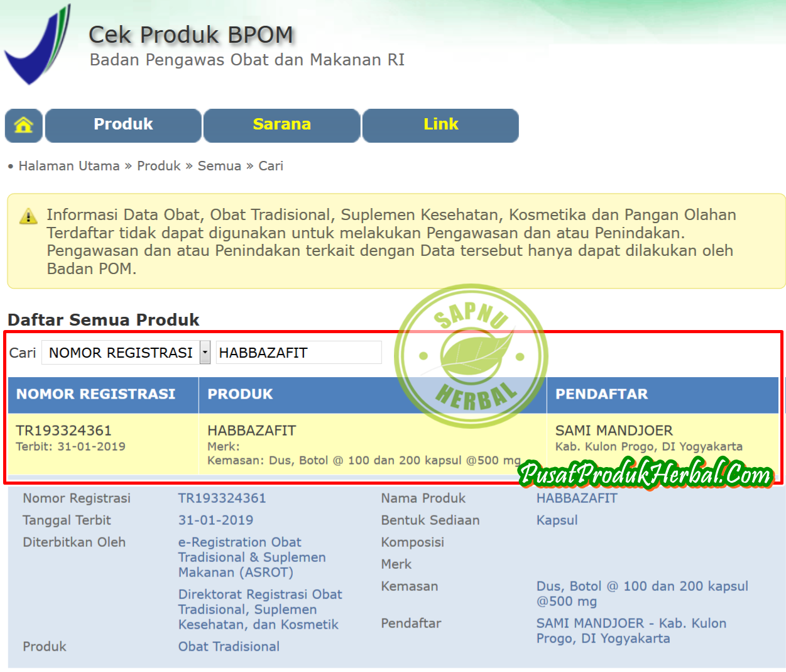Click HABBAZAFIT value beside Nama Produk
Image resolution: width=786 pixels, height=672 pixels.
coord(577,498)
